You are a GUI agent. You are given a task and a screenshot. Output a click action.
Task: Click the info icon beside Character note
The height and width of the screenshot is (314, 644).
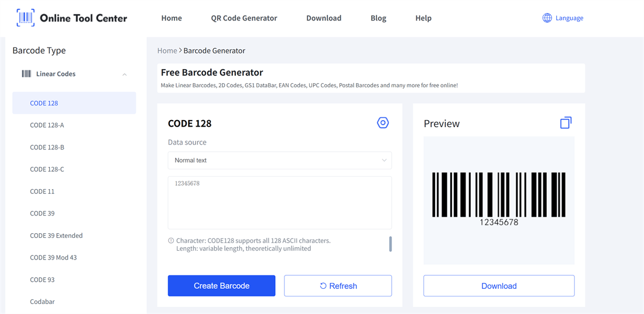coord(171,241)
